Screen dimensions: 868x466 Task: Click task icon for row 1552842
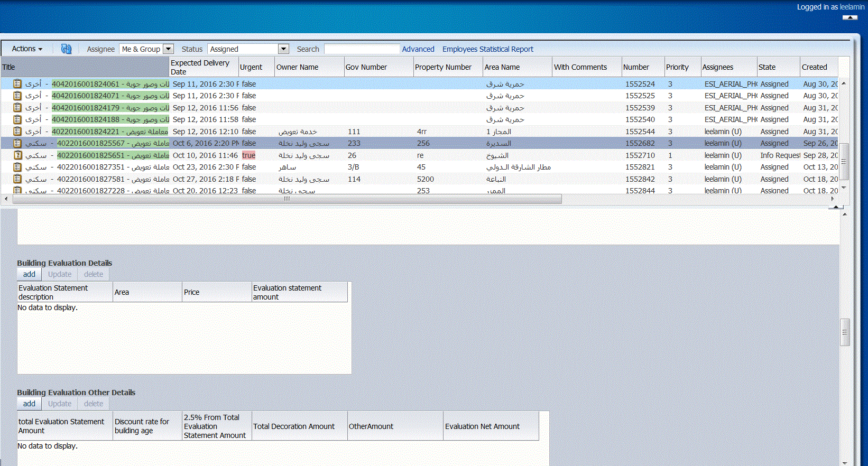[x=17, y=179]
